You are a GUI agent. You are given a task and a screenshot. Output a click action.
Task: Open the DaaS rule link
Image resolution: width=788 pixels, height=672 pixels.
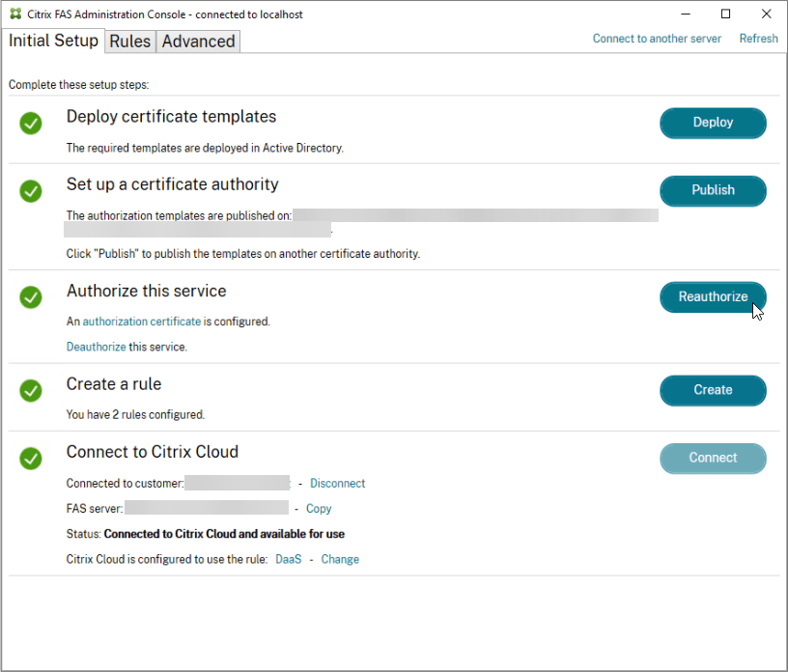point(289,559)
